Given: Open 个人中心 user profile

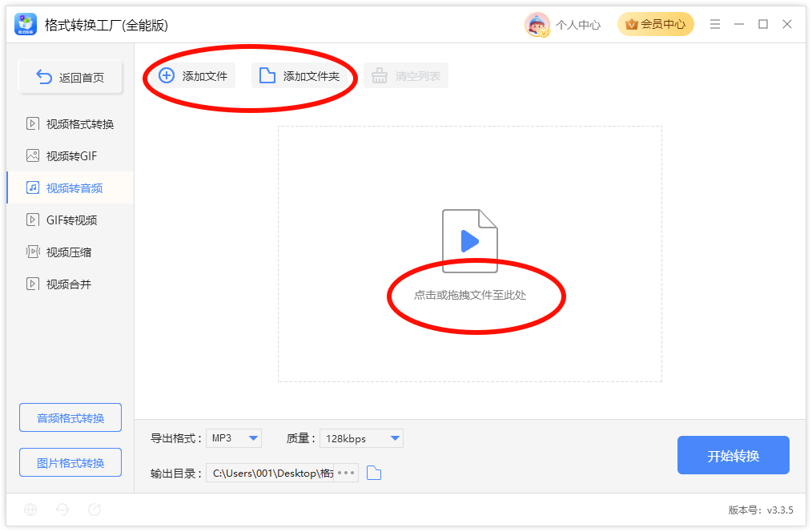Looking at the screenshot, I should [578, 25].
